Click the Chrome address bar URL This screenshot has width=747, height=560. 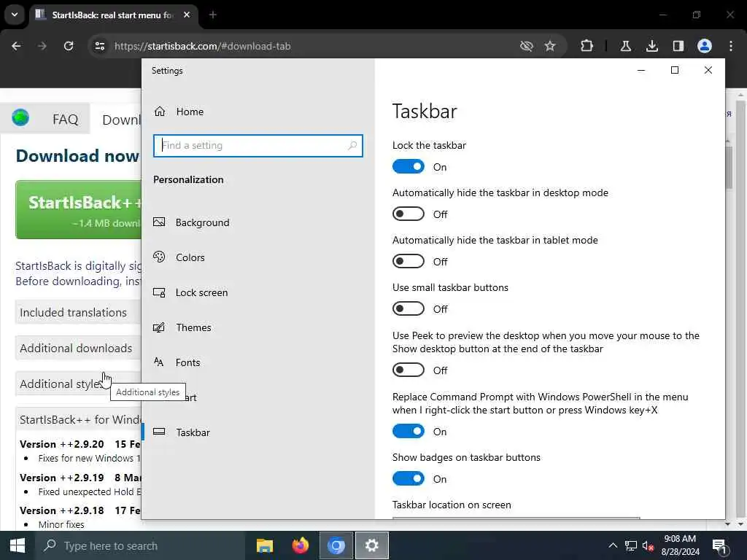coord(203,46)
